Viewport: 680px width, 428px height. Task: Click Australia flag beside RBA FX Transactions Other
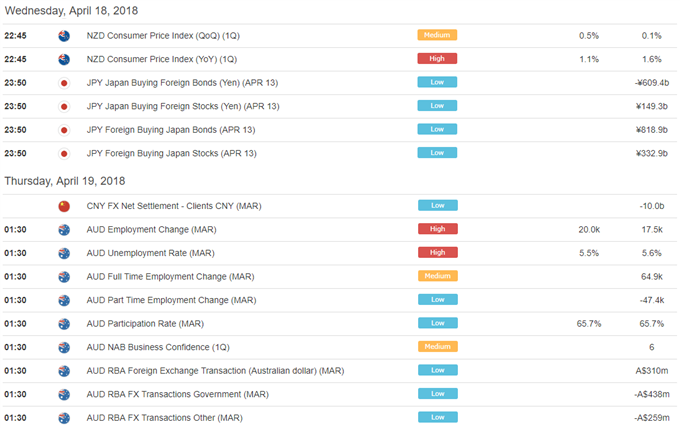[64, 418]
